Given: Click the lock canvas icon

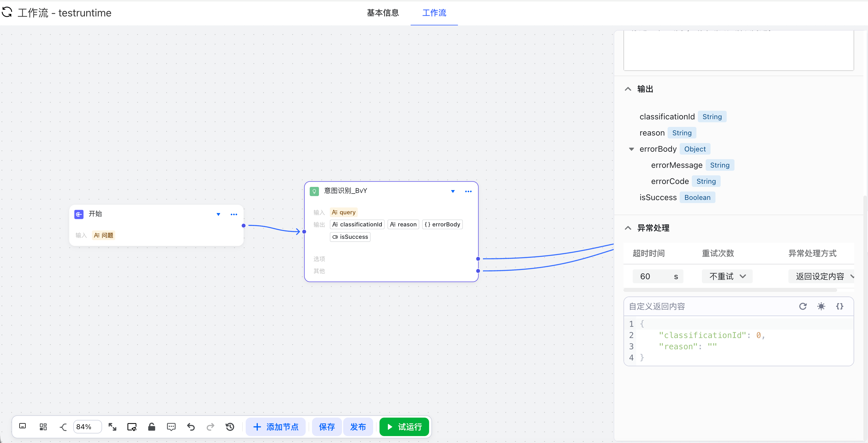Looking at the screenshot, I should 152,427.
